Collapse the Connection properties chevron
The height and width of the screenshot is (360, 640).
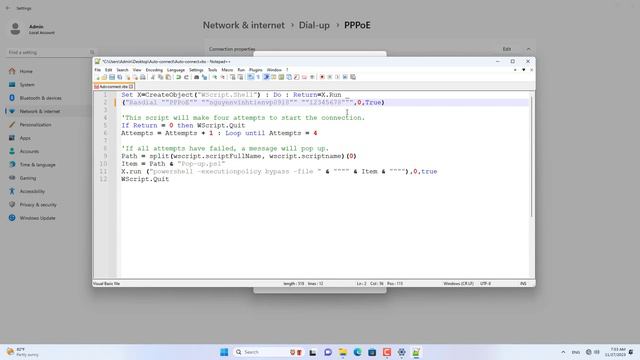click(529, 49)
